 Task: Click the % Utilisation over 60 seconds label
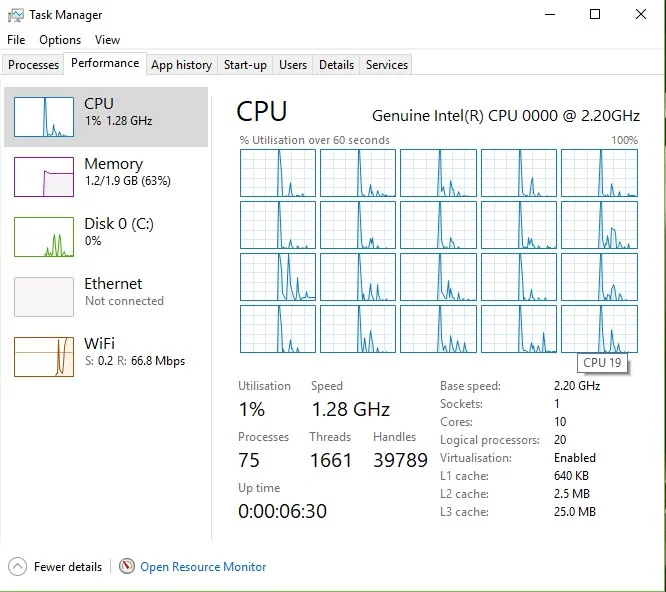(x=314, y=140)
